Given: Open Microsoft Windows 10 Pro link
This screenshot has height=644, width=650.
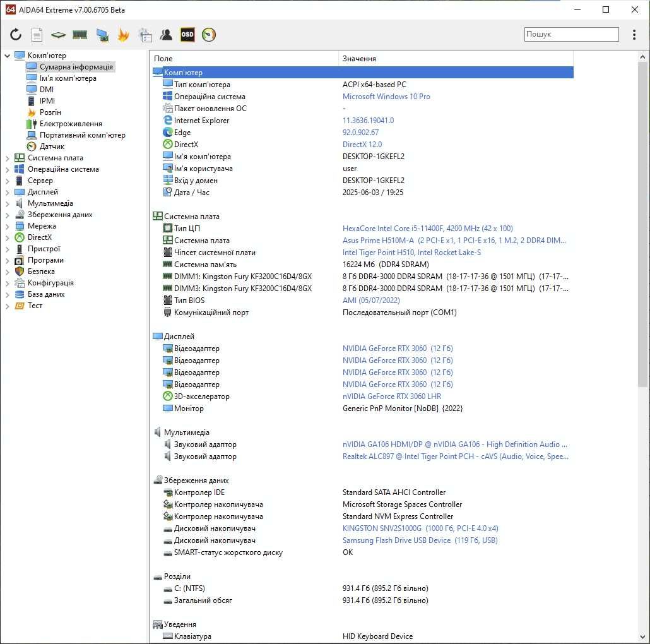Looking at the screenshot, I should 386,96.
